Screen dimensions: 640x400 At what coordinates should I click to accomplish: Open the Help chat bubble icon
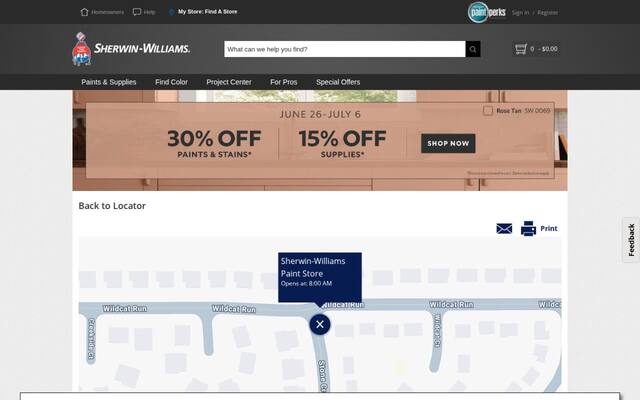click(x=137, y=12)
